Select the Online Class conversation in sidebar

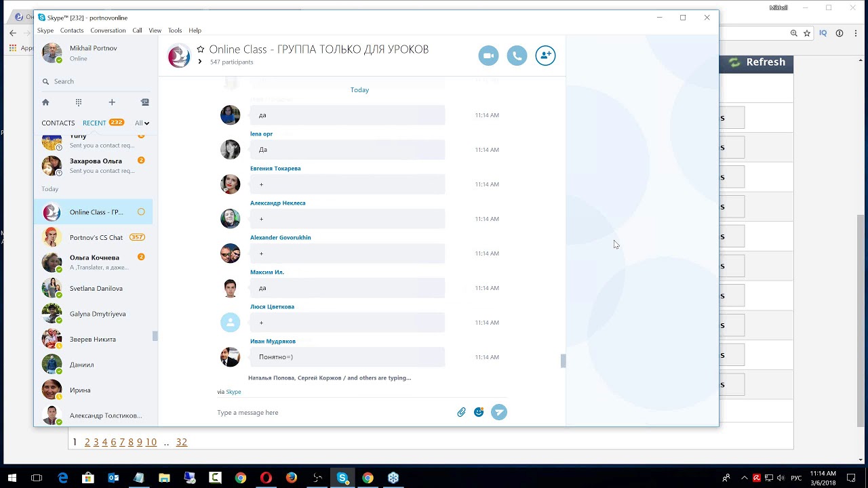[x=94, y=212]
